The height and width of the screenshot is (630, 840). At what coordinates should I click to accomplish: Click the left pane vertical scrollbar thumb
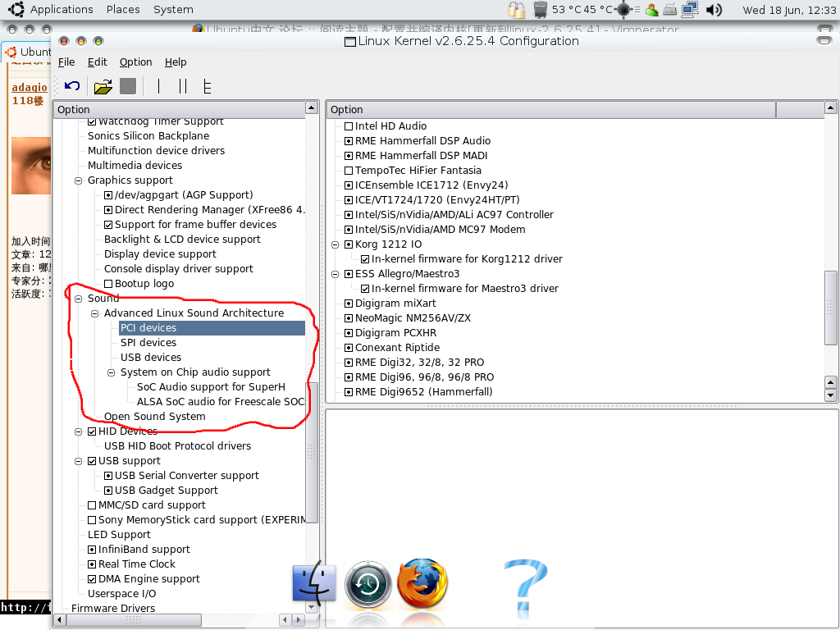click(x=311, y=453)
